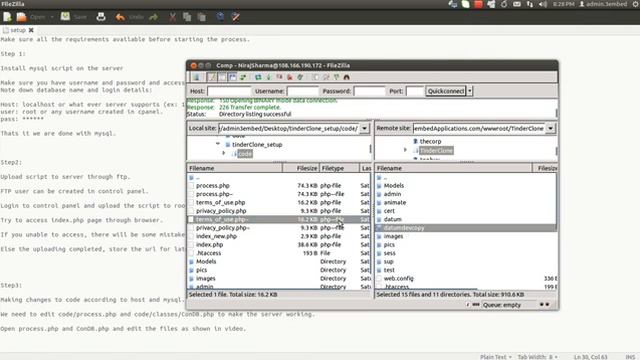Image resolution: width=640 pixels, height=360 pixels.
Task: Switch to the setup tab in gedit
Action: tap(18, 30)
